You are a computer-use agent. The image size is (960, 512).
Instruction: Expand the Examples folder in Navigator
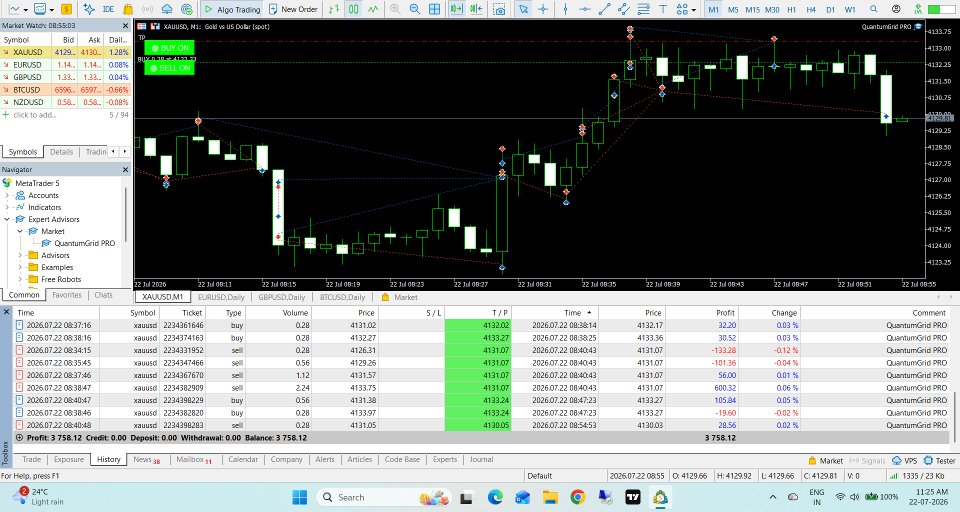coord(20,267)
